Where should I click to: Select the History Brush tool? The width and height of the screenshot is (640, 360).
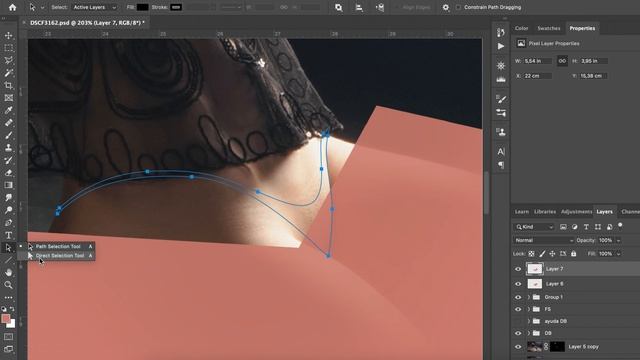point(9,160)
